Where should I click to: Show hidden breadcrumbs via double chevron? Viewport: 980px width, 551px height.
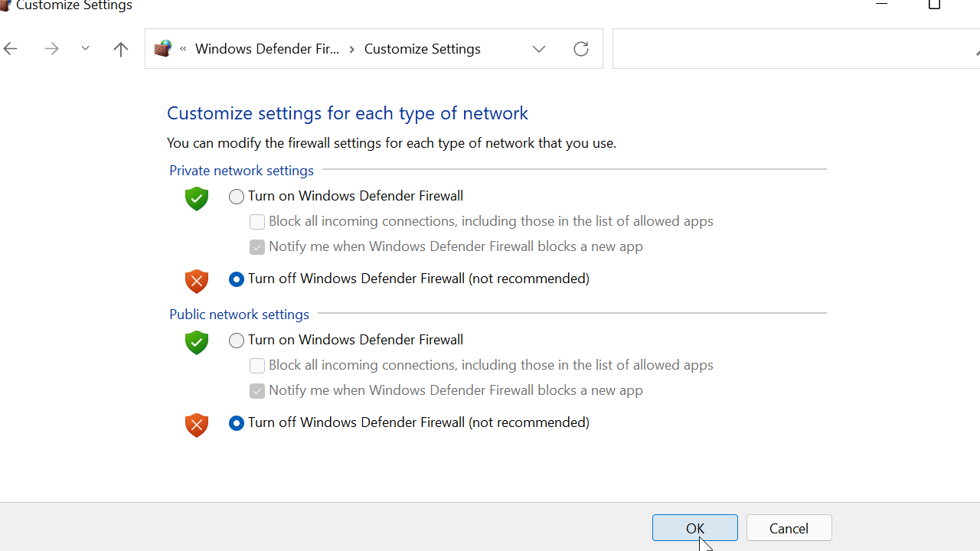pyautogui.click(x=184, y=49)
